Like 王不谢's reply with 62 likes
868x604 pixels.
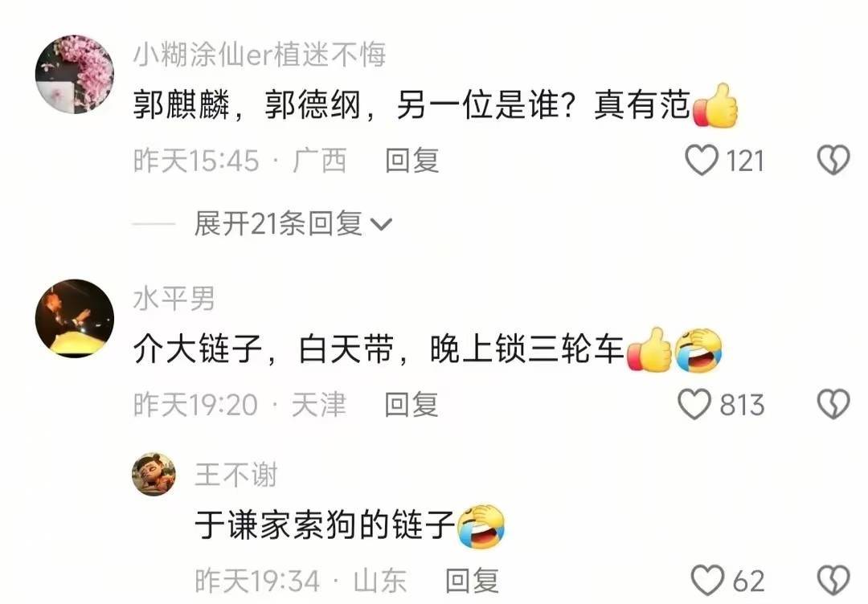(707, 581)
